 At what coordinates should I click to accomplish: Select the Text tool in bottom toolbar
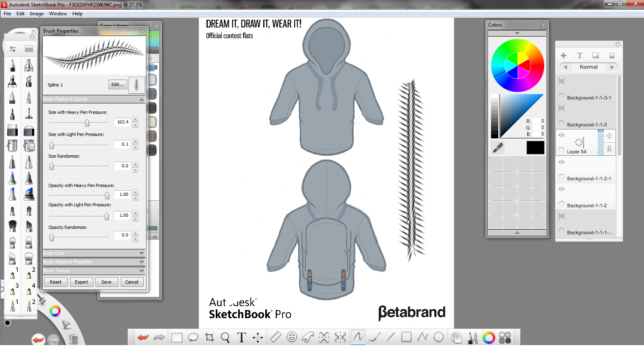(x=242, y=337)
